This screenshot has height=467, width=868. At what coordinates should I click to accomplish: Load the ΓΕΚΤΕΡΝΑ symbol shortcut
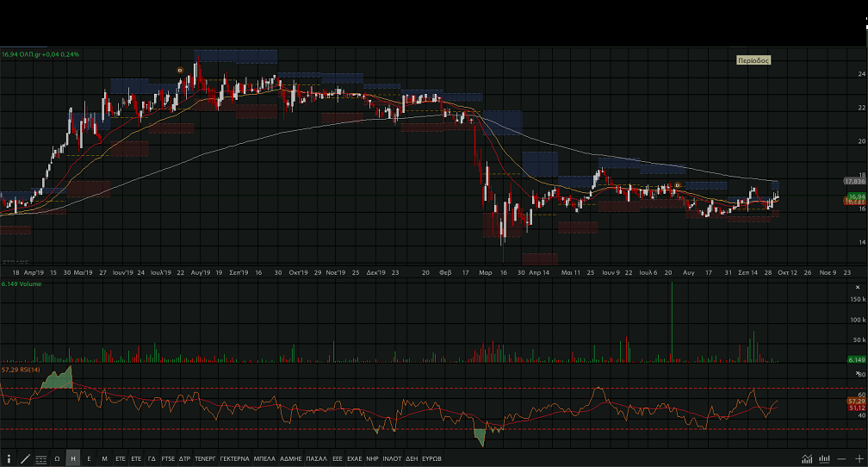click(x=234, y=458)
